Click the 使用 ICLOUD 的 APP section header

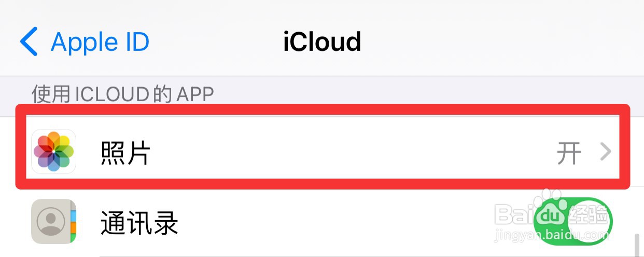(123, 93)
